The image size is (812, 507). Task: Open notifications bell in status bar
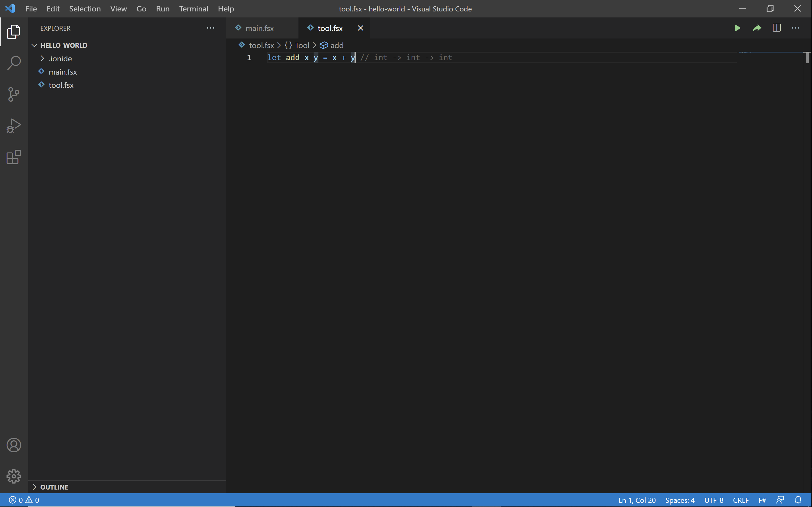(798, 500)
